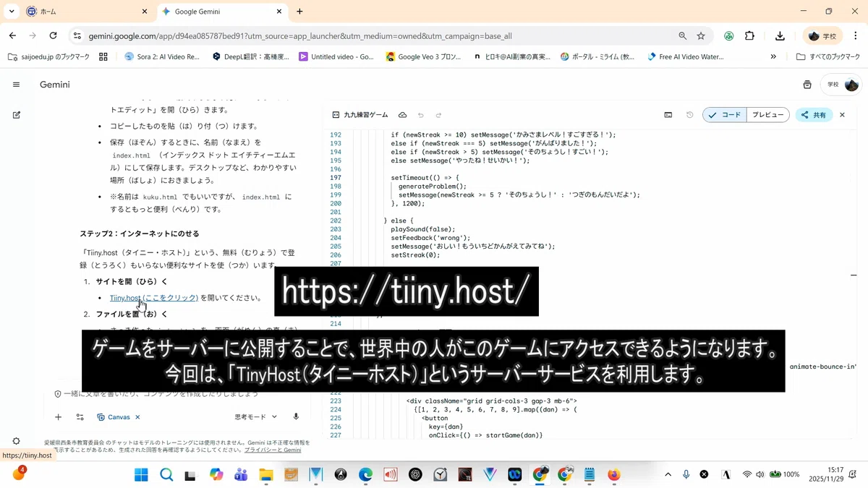Open Microsoft Edge from the taskbar
Viewport: 868px width, 488px height.
click(x=366, y=474)
